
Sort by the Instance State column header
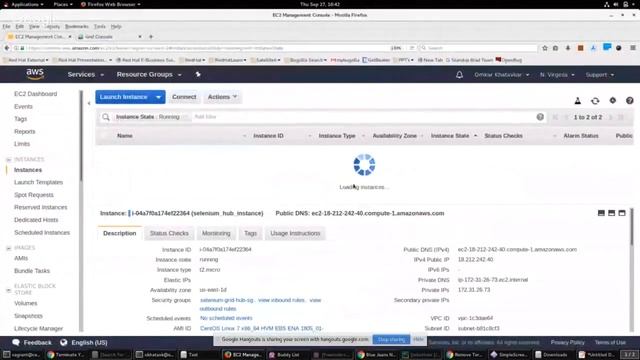(450, 136)
